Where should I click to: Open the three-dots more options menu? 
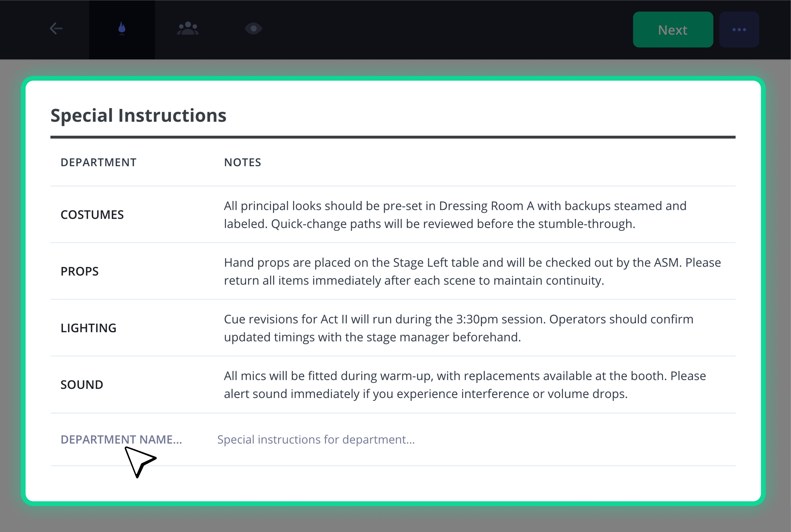pyautogui.click(x=739, y=30)
